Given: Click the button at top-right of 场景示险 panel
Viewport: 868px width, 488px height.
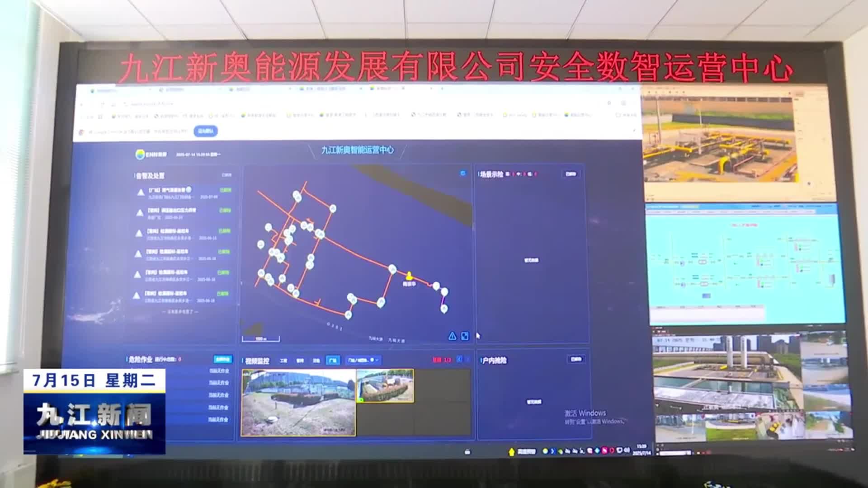Looking at the screenshot, I should point(571,174).
